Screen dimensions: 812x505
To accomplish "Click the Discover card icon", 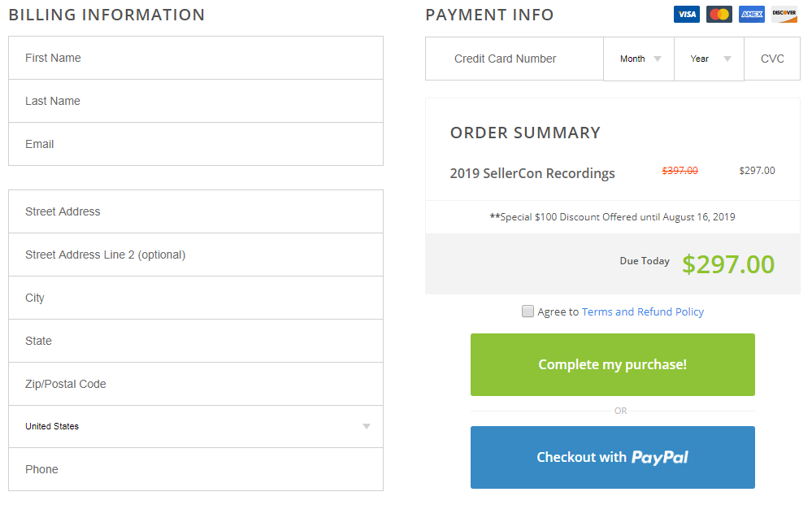I will click(784, 15).
